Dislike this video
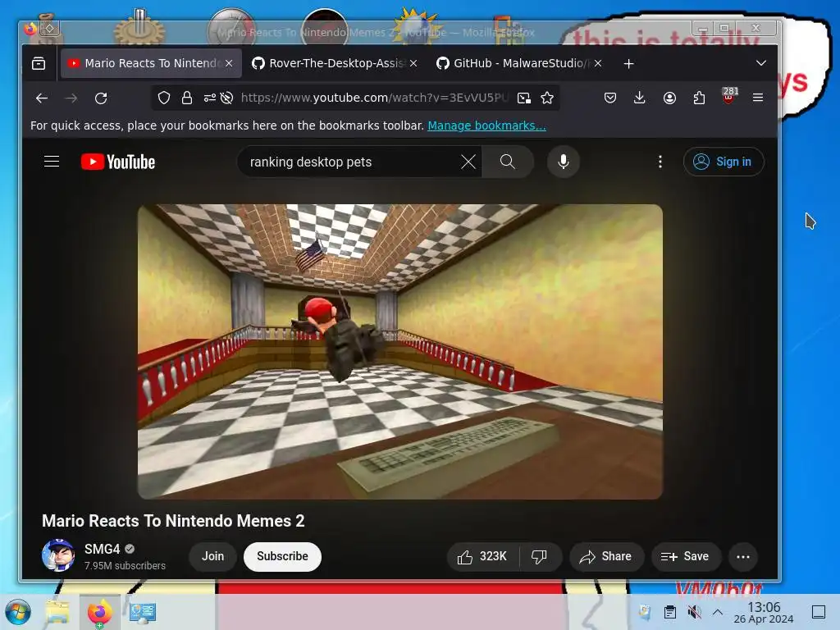This screenshot has width=840, height=630. coord(540,557)
